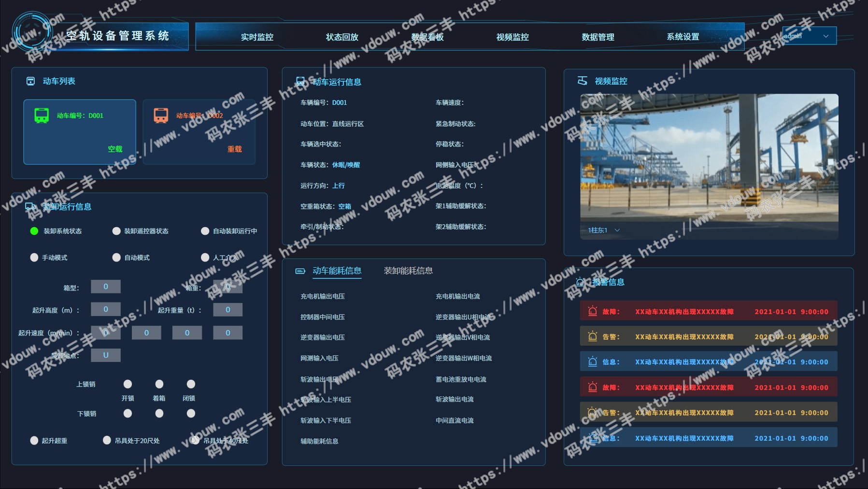
Task: Click the alarm icon on first 故障 row
Action: [x=592, y=312]
